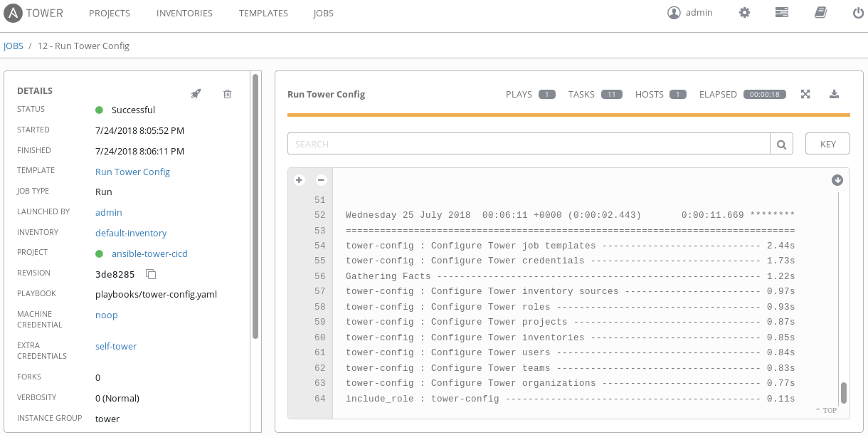Viewport: 868px width, 435px height.
Task: Click Configure Tower projects line
Action: 570,322
